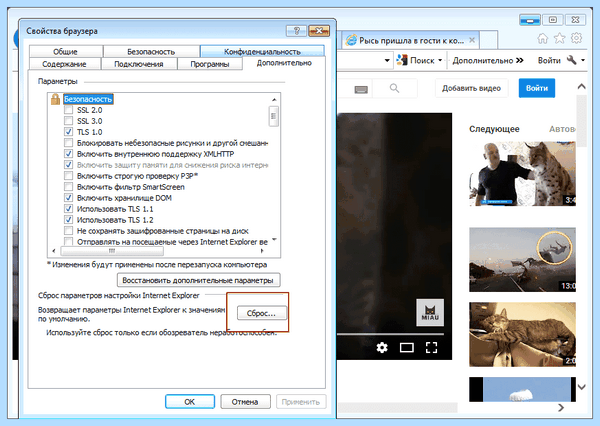
Task: Open the Безопасность tab
Action: pos(151,51)
